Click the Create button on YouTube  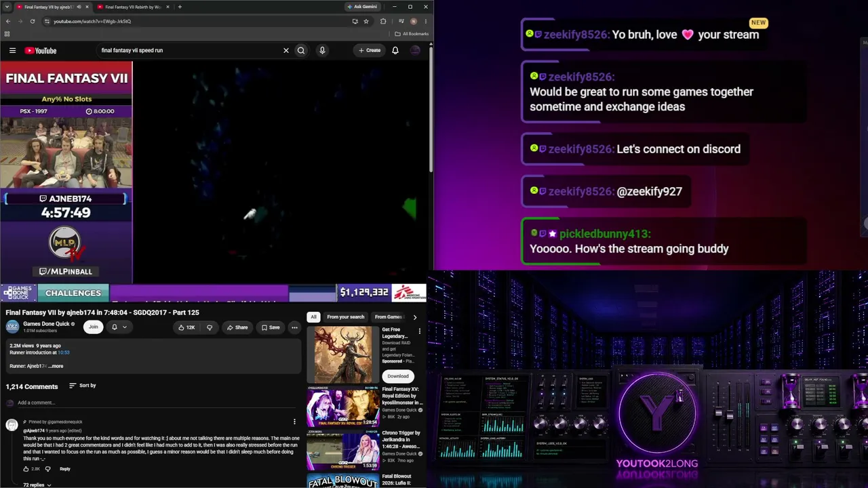[370, 50]
